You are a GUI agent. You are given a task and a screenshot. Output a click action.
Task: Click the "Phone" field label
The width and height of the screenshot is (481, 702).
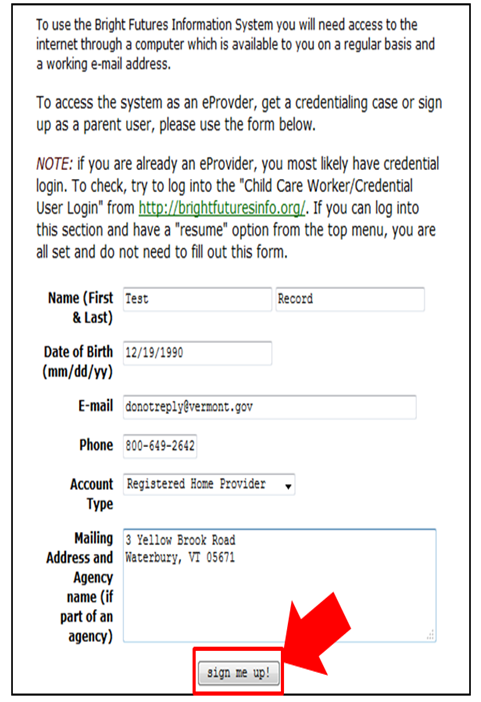coord(96,445)
